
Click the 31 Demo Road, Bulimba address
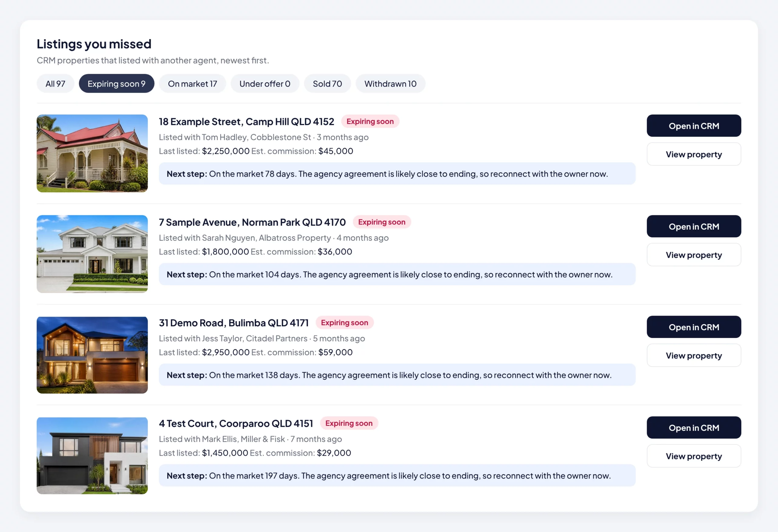coord(234,323)
